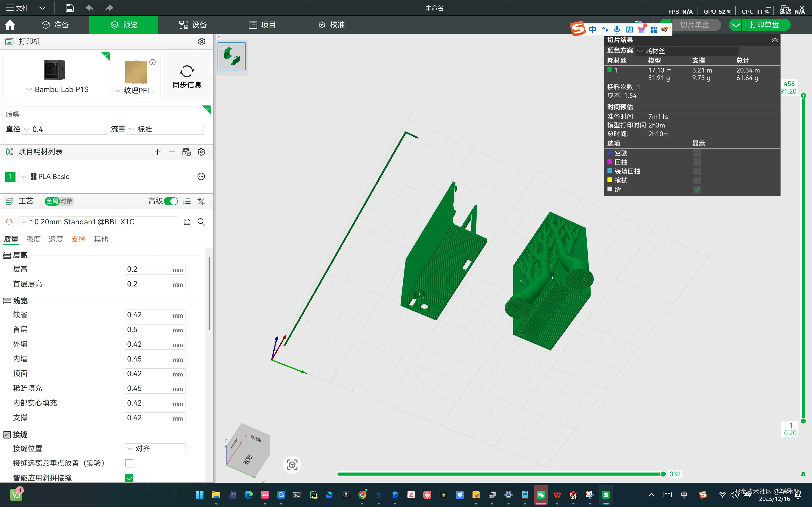812x507 pixels.
Task: Open the 支撑 settings tab
Action: (x=78, y=239)
